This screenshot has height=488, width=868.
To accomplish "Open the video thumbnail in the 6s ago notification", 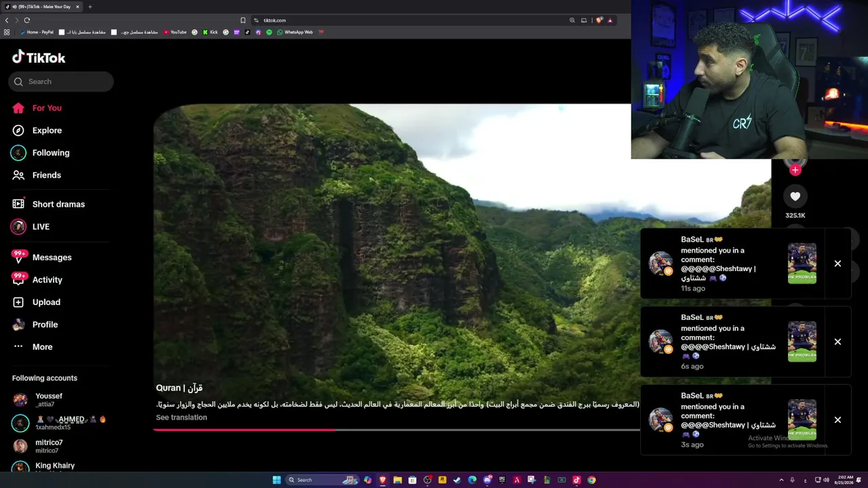I will [x=802, y=342].
